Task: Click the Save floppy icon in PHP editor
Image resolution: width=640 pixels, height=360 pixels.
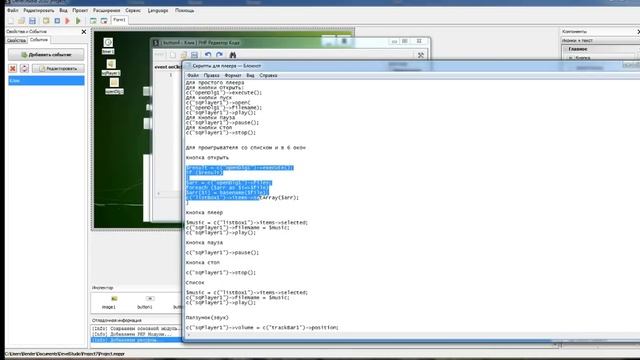Action: tap(195, 55)
